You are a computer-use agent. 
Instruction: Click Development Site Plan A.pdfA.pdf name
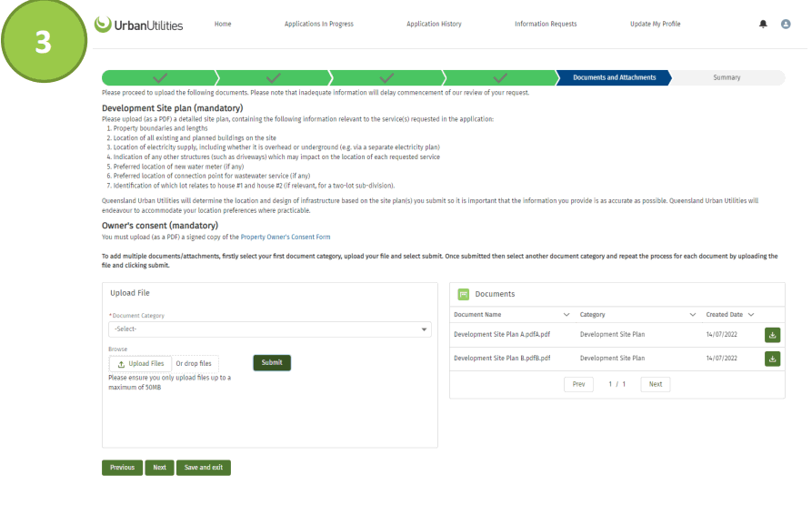pyautogui.click(x=502, y=335)
